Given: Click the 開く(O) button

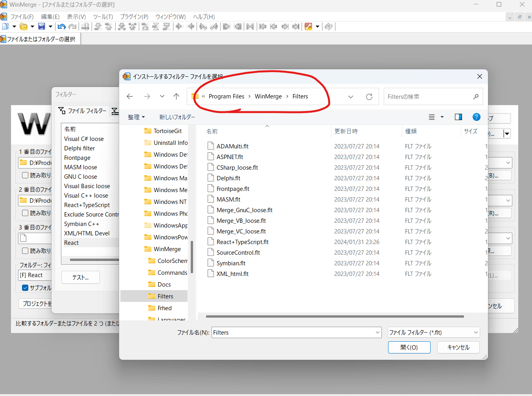Looking at the screenshot, I should (409, 348).
